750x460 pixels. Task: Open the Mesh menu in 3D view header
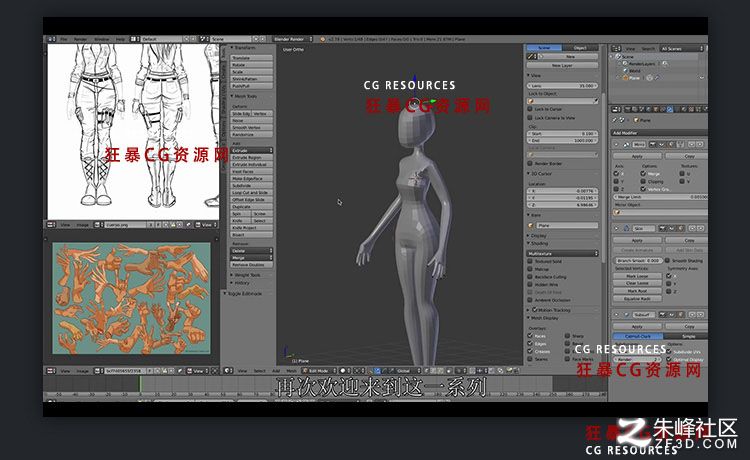(291, 371)
